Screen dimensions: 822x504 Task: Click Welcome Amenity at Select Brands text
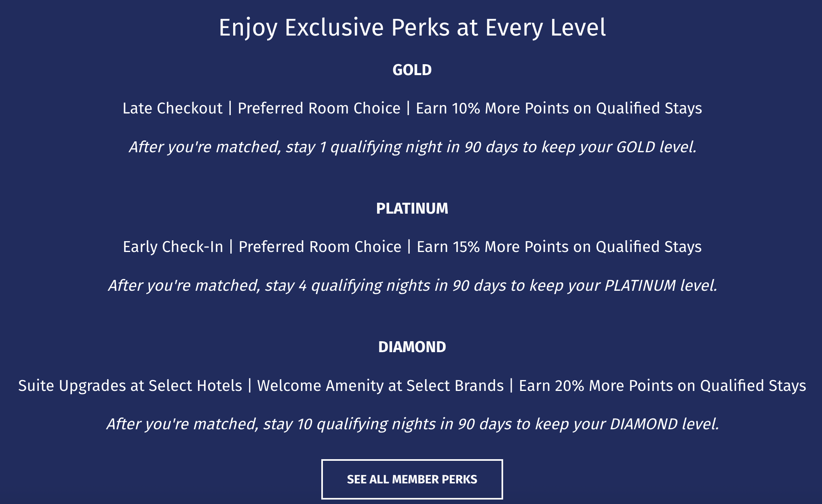(x=380, y=386)
